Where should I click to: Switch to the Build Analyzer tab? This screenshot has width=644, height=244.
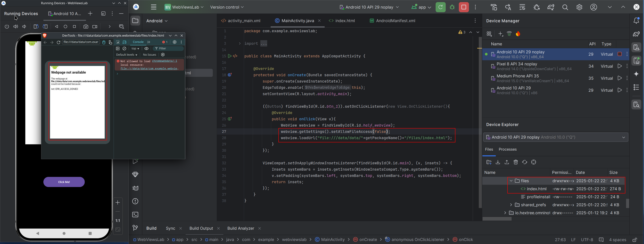[x=241, y=228]
